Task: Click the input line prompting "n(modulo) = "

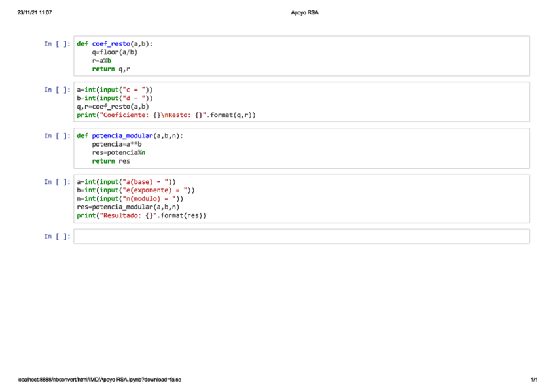Action: (x=130, y=199)
